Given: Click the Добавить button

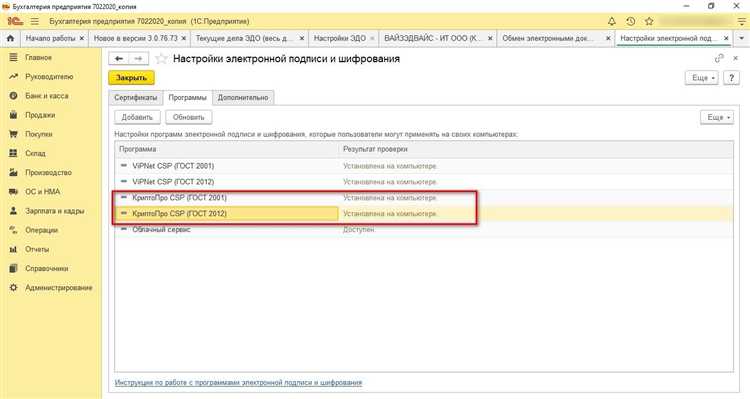Looking at the screenshot, I should [137, 117].
